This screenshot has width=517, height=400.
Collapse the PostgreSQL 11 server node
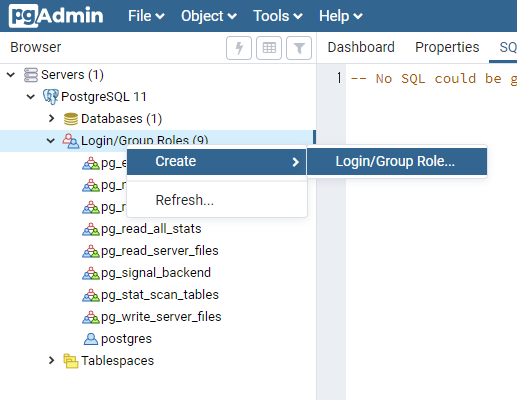pyautogui.click(x=31, y=97)
